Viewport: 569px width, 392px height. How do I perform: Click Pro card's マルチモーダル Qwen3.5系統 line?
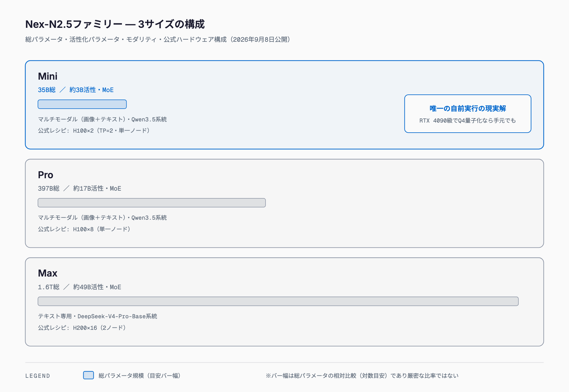(x=103, y=218)
